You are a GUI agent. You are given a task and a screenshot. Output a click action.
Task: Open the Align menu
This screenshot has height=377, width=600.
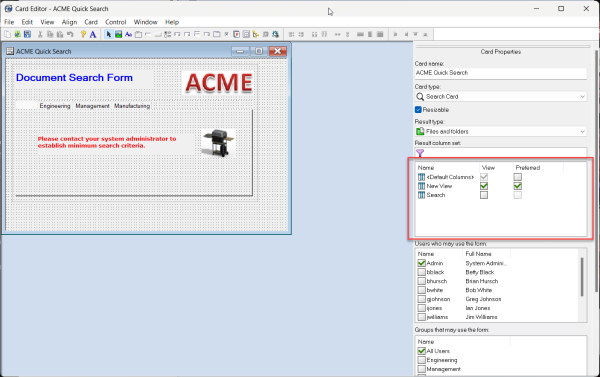click(x=69, y=22)
